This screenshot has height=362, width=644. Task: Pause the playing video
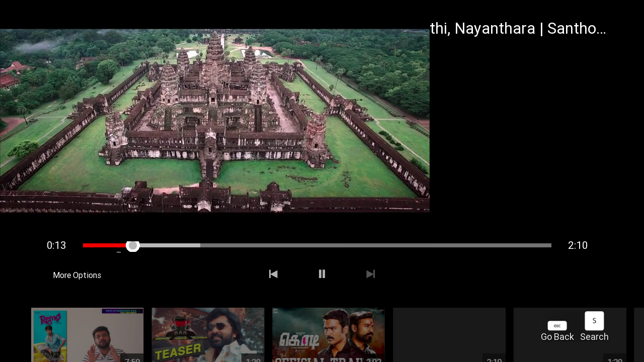point(322,274)
